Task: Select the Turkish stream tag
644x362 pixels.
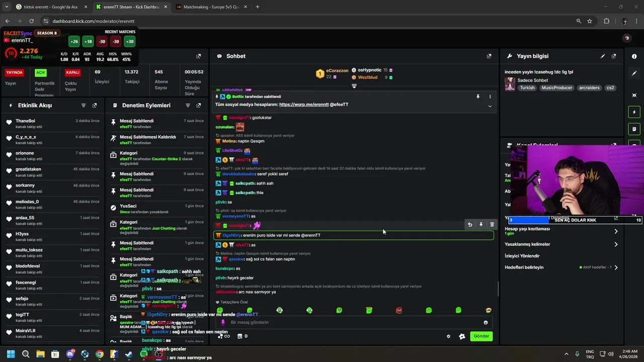Action: [x=527, y=88]
